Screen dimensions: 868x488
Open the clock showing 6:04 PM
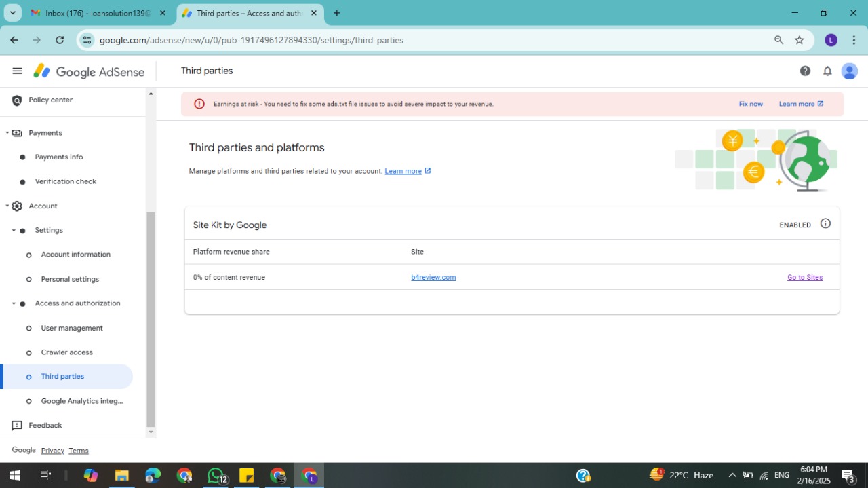point(814,475)
